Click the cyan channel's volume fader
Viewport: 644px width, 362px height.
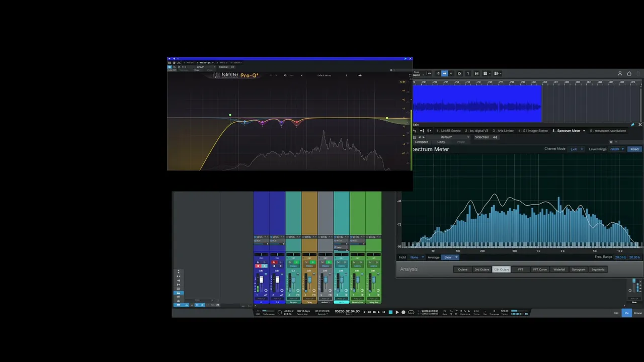(x=341, y=280)
